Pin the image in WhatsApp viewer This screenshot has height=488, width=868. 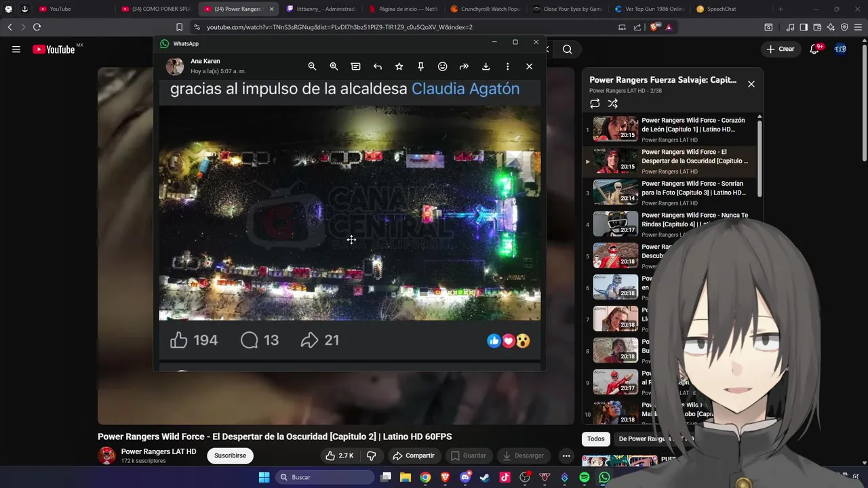(x=420, y=66)
